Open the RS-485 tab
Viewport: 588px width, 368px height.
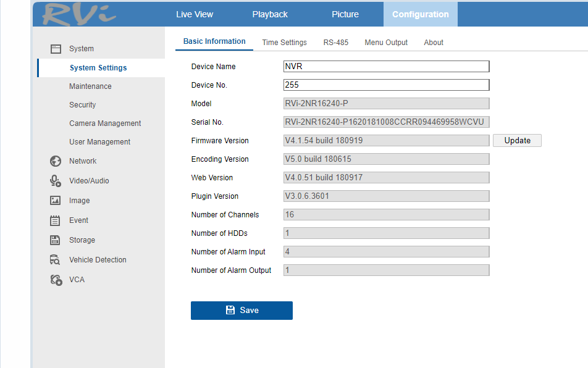[x=335, y=43]
